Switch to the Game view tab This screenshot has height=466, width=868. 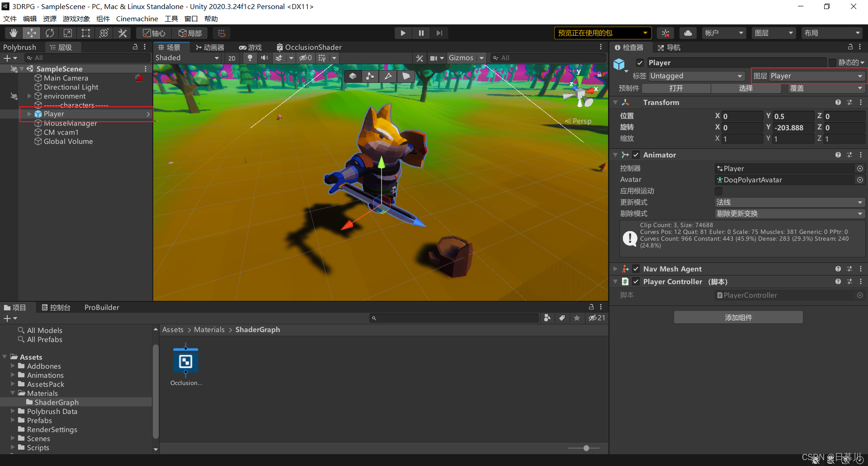coord(250,47)
